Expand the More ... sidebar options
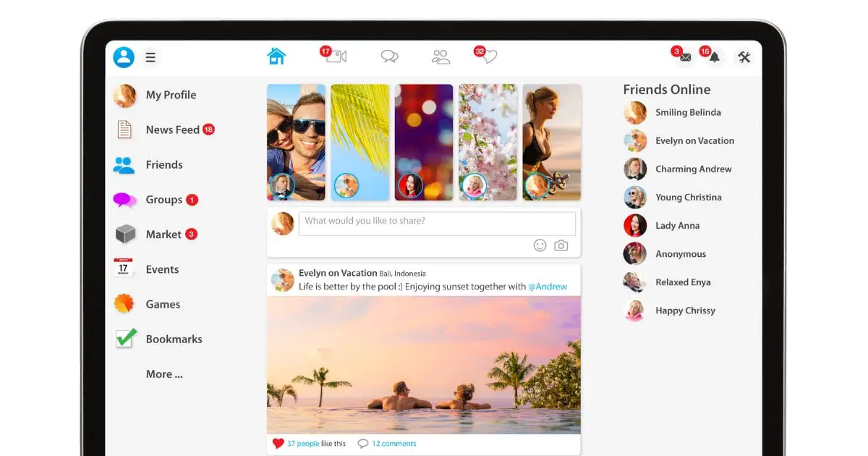The image size is (868, 456). coord(164,374)
